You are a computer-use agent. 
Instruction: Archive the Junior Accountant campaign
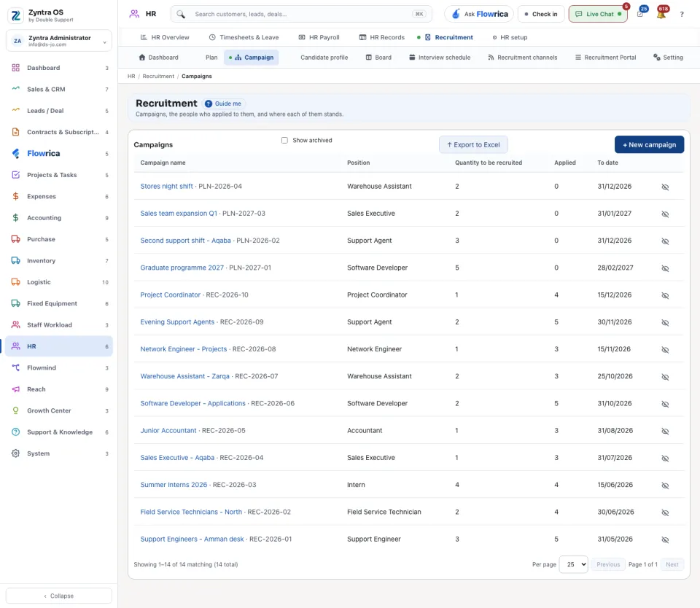click(x=665, y=432)
